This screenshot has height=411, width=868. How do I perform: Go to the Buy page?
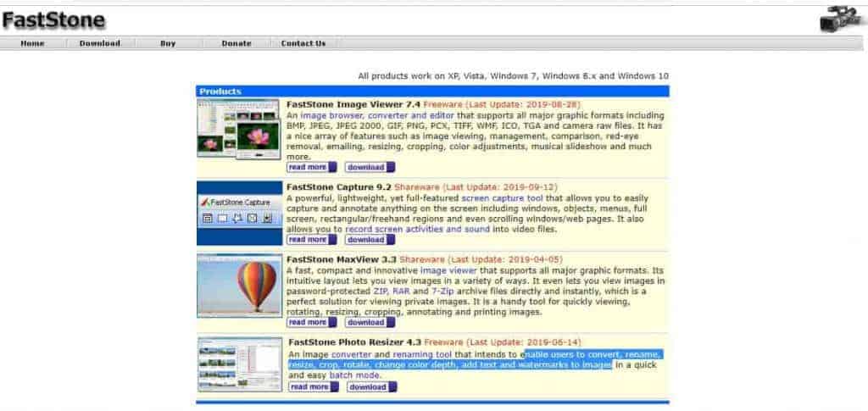click(168, 43)
